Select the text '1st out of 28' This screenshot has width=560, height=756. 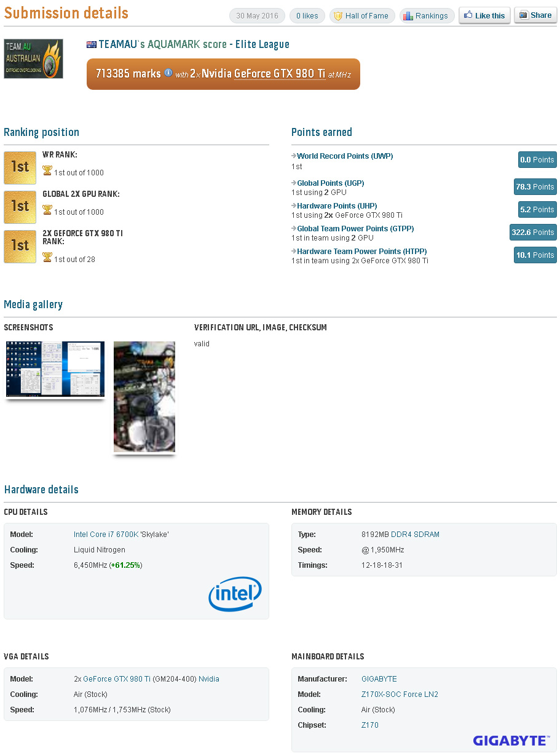coord(74,260)
